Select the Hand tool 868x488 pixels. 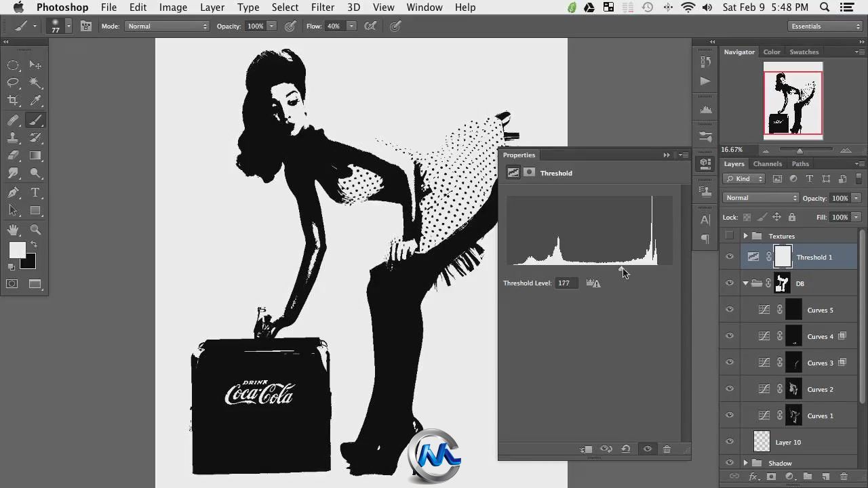coord(13,230)
